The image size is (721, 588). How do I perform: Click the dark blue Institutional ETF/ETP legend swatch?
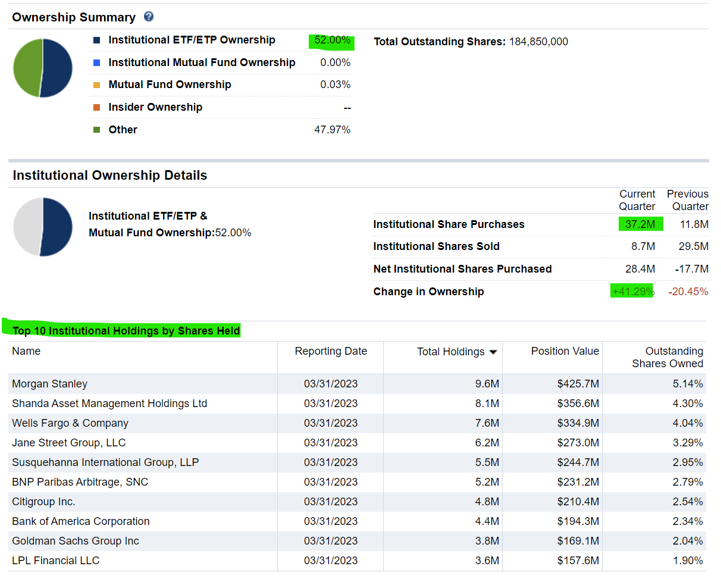pyautogui.click(x=96, y=40)
